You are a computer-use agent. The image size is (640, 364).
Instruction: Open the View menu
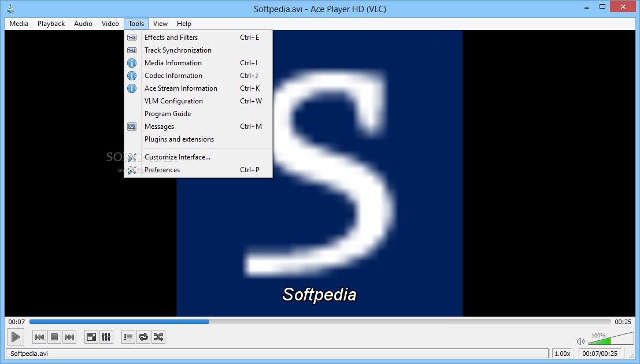[160, 24]
